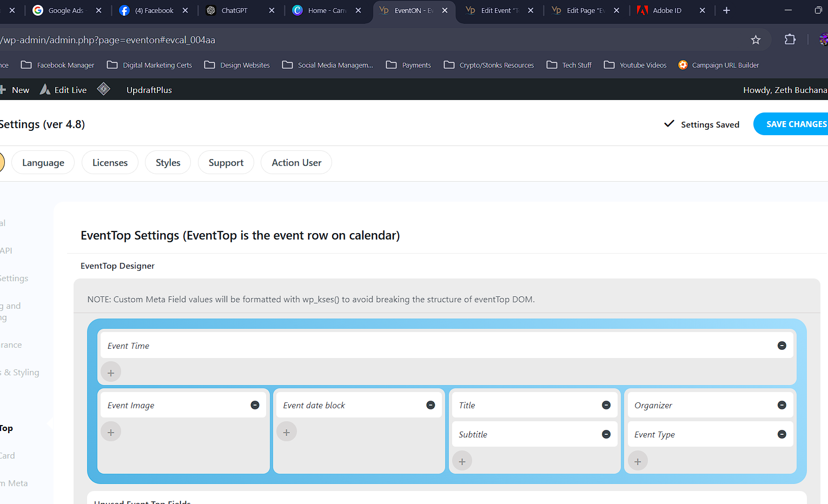The image size is (828, 504).
Task: Click the 'EventTop Designer' label
Action: click(x=117, y=266)
